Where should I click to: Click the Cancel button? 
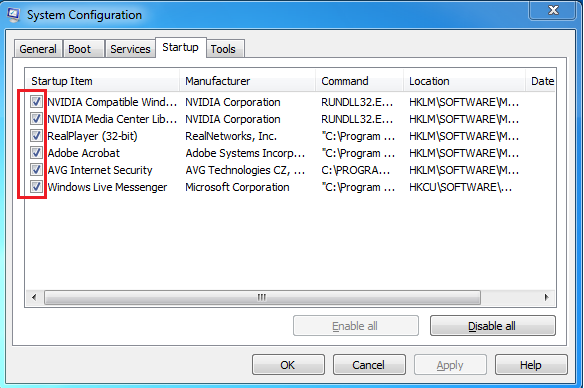[x=369, y=365]
